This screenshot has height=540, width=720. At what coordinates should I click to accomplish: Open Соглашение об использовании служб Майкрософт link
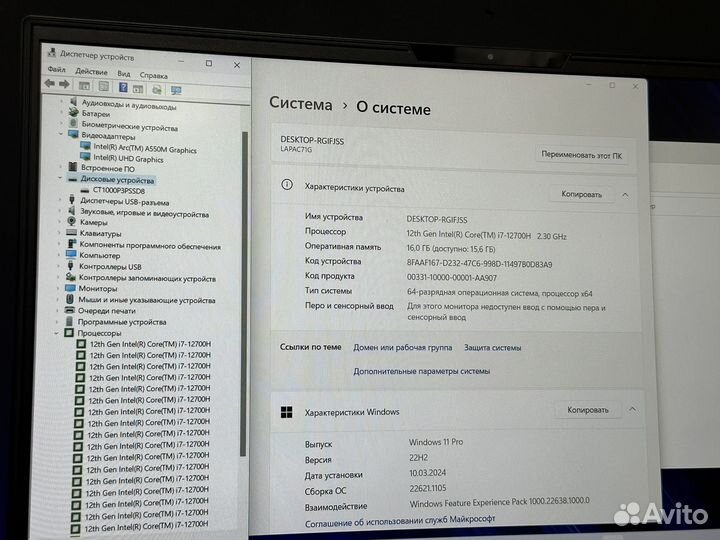(x=400, y=520)
